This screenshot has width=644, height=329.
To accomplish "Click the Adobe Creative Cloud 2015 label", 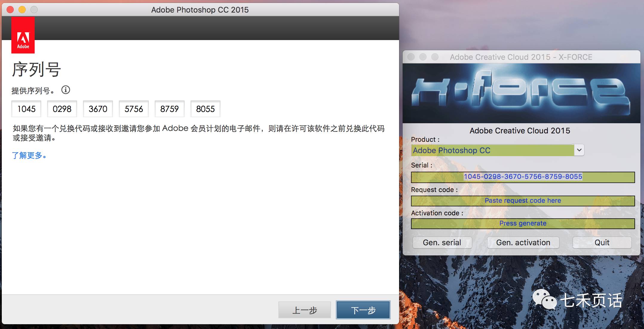I will point(520,131).
